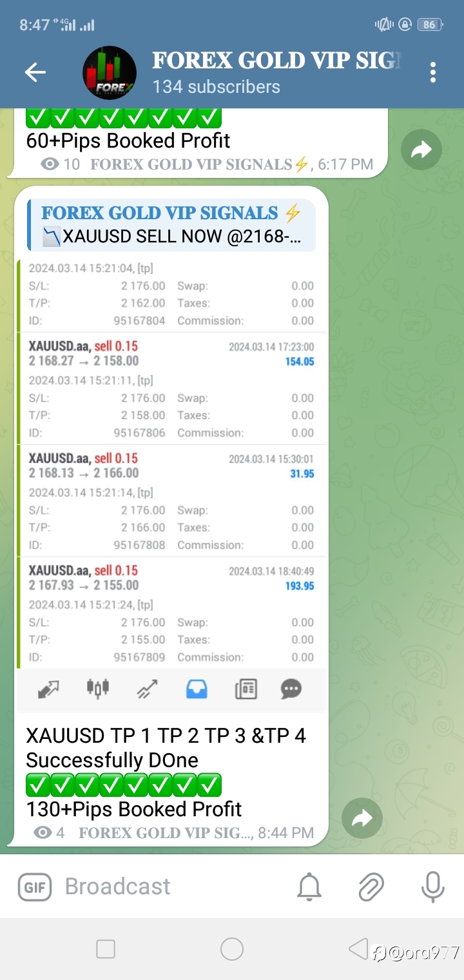Tap the Android back triangle button

[358, 948]
